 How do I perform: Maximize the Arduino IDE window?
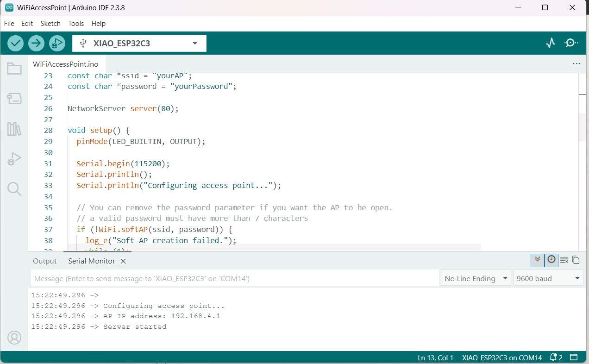545,7
